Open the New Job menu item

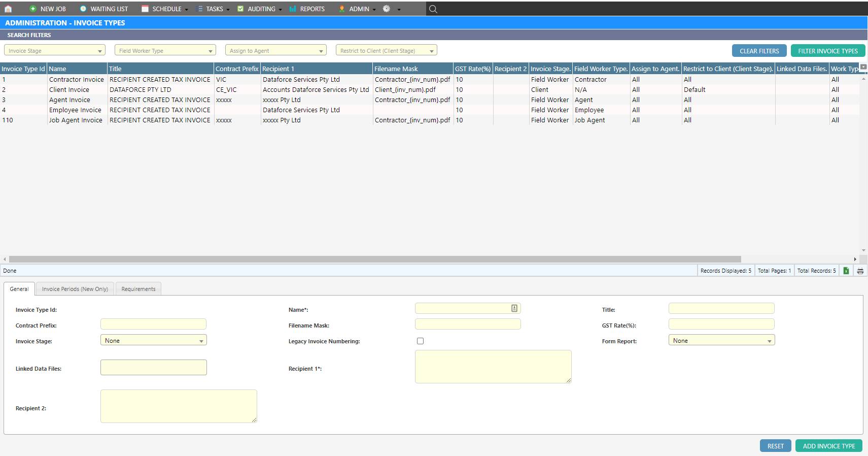[48, 9]
